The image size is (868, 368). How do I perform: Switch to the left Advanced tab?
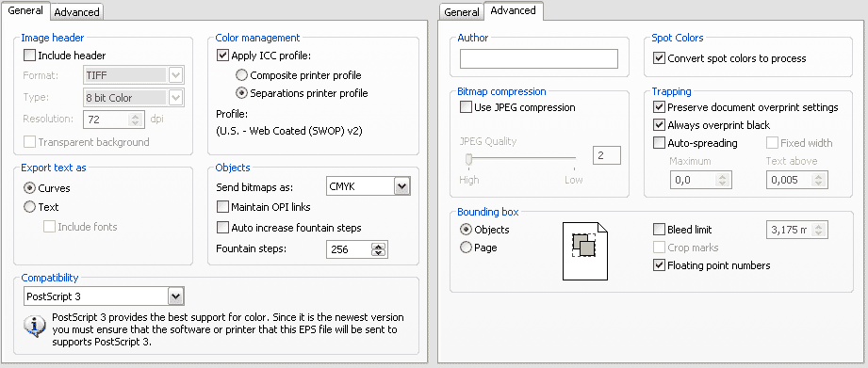tap(77, 11)
